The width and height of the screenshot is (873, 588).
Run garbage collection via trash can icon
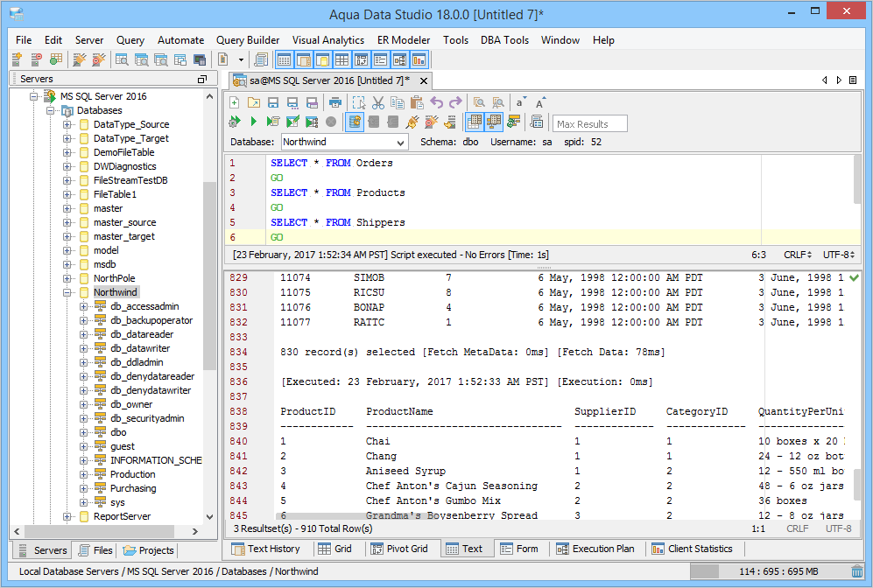point(856,571)
